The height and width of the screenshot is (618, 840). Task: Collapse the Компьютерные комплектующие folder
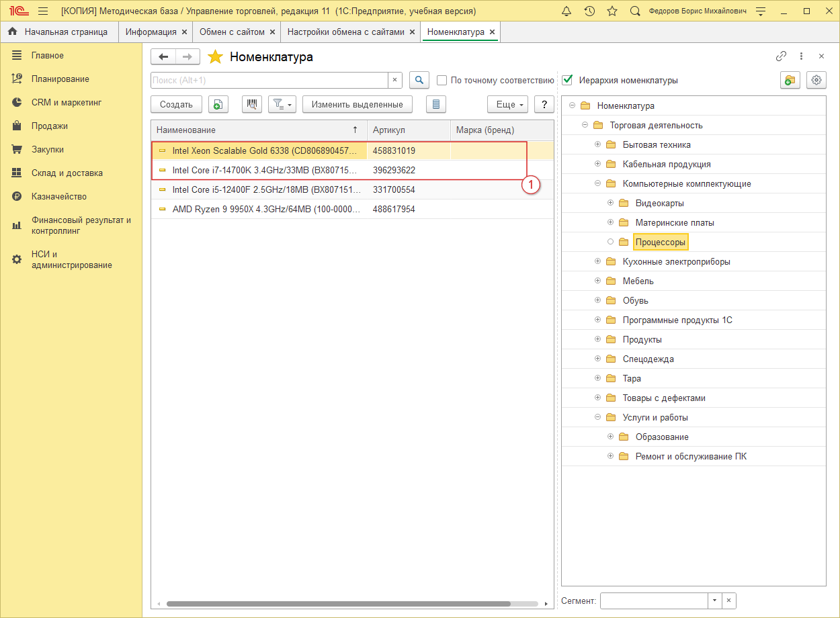point(597,183)
